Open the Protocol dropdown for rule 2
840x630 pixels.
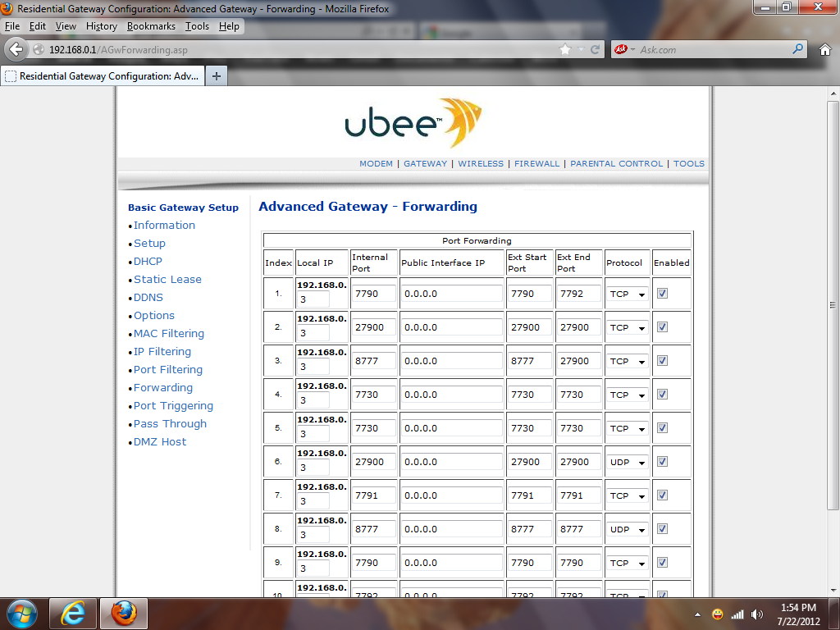[x=628, y=327]
